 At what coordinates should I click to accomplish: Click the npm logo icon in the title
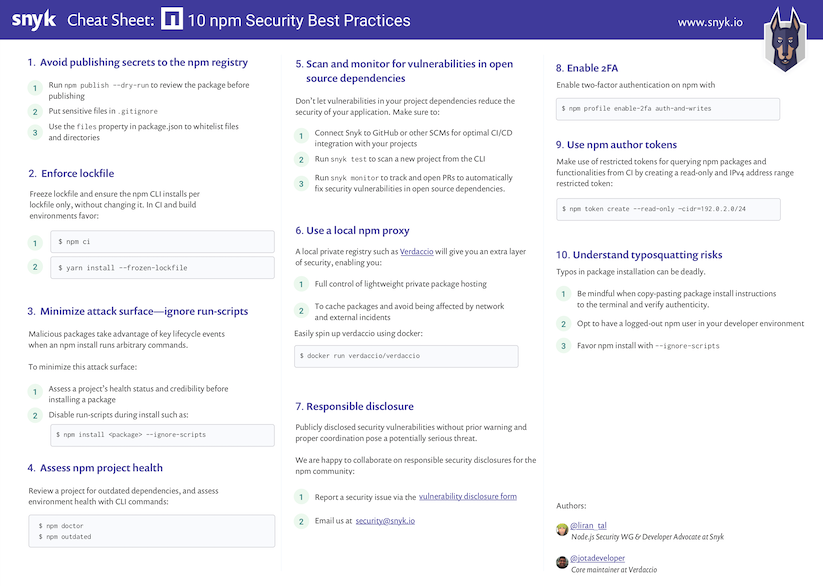pos(172,20)
